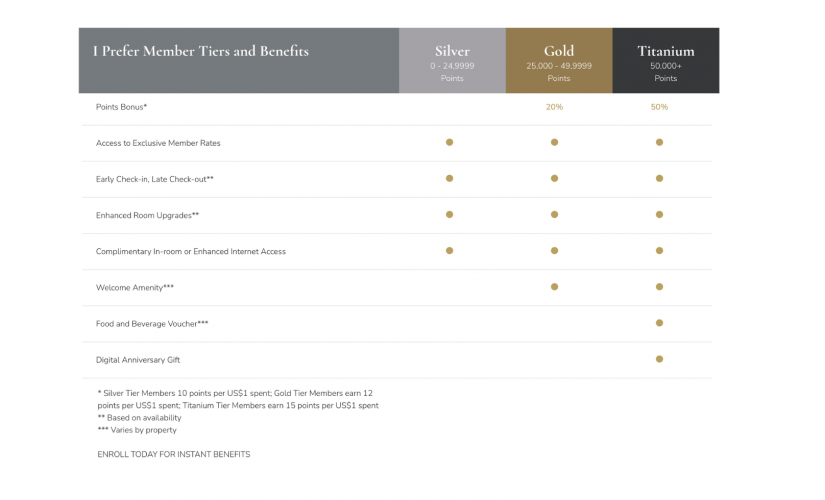Click the Gold 20% points bonus value
This screenshot has width=825, height=500.
point(554,107)
